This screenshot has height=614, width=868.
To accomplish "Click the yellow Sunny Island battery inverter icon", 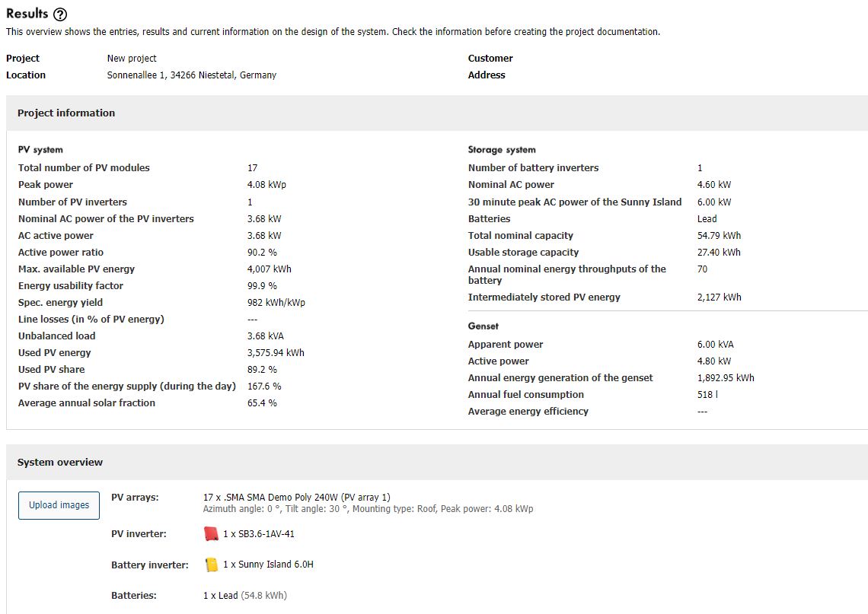I will [211, 565].
